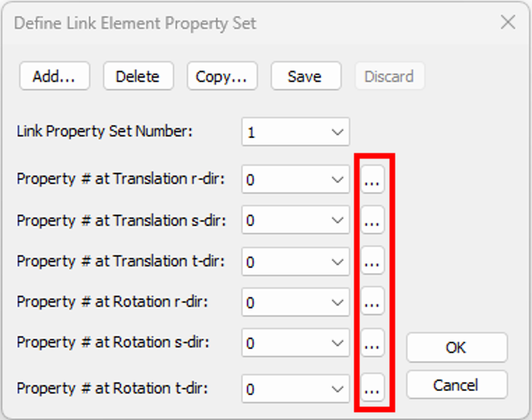Save the link property set
Viewport: 532px width, 420px height.
(x=306, y=76)
